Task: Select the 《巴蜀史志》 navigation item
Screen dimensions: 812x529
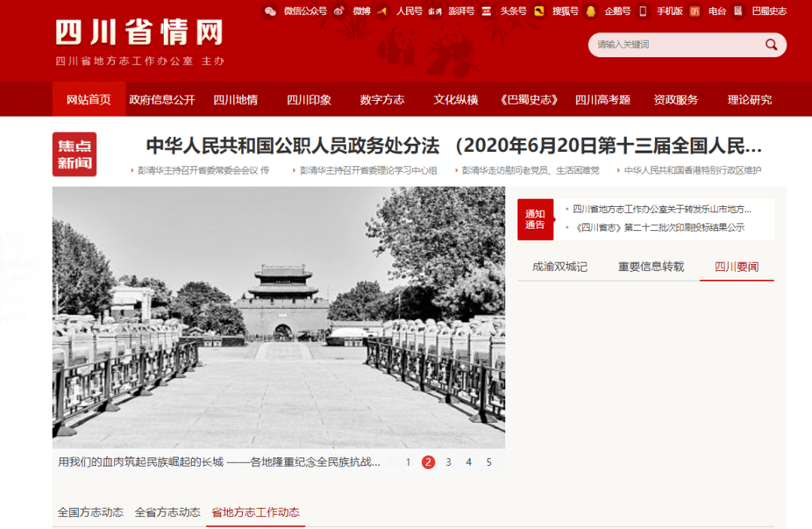Action: point(529,99)
